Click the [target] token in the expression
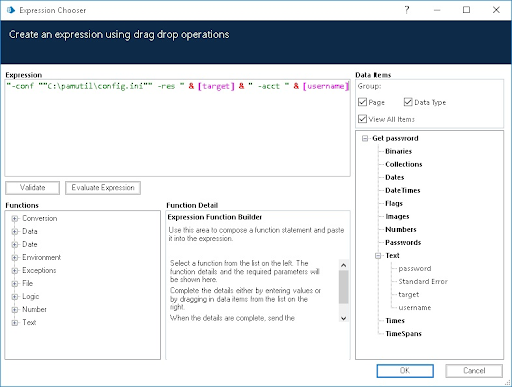 point(216,86)
